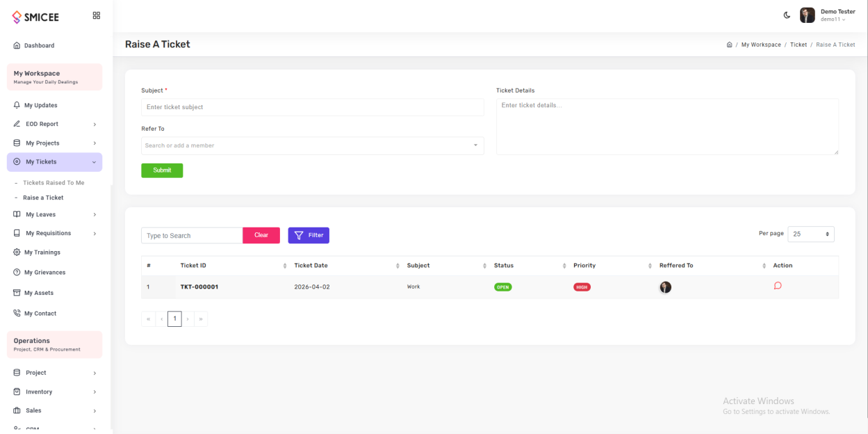Click the Inventory bag icon
This screenshot has height=434, width=868.
(x=17, y=392)
